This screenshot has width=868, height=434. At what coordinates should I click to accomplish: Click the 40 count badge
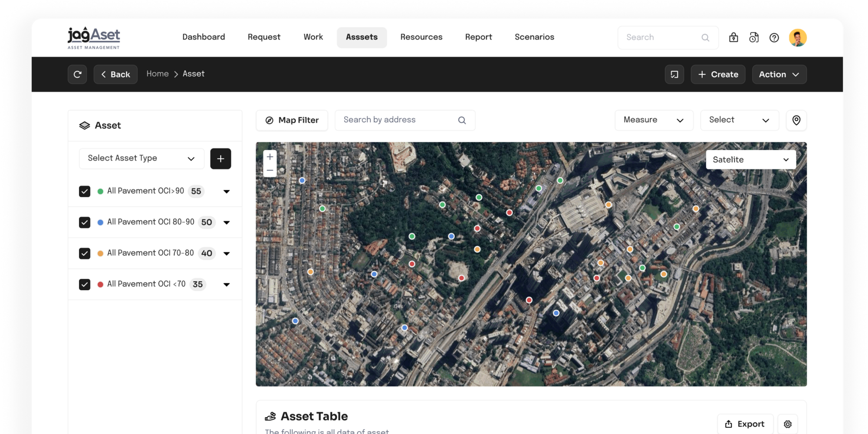pos(207,253)
